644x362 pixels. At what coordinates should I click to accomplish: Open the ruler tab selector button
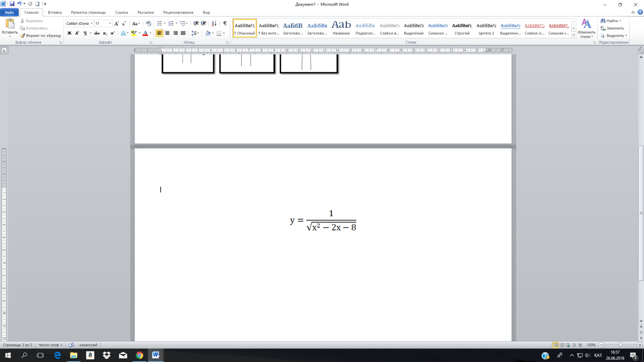(4, 50)
